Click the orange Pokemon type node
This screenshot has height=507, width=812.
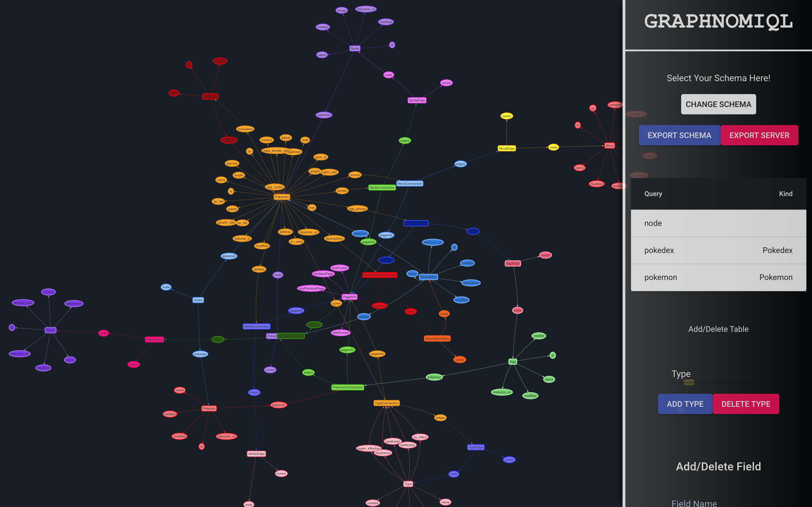[281, 197]
